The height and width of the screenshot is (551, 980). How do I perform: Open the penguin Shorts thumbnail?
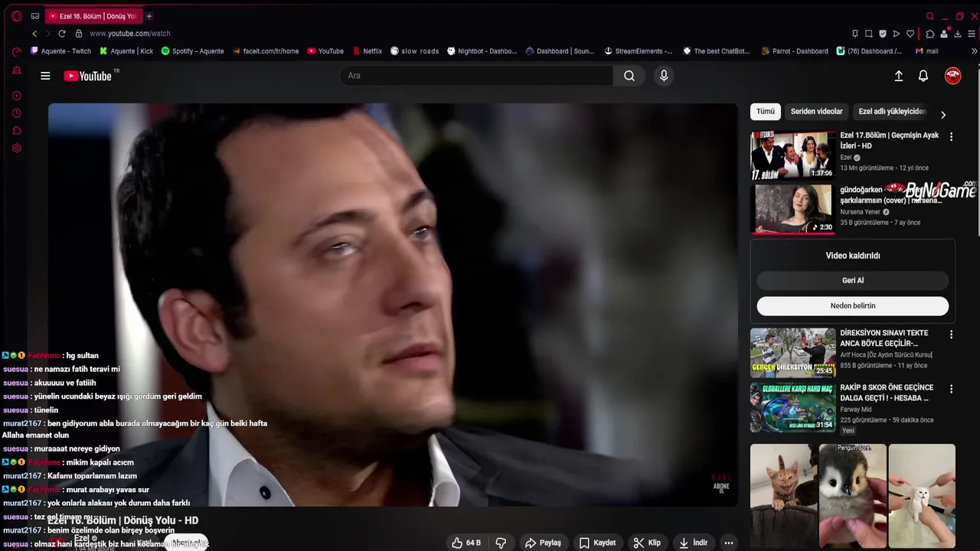pyautogui.click(x=853, y=496)
